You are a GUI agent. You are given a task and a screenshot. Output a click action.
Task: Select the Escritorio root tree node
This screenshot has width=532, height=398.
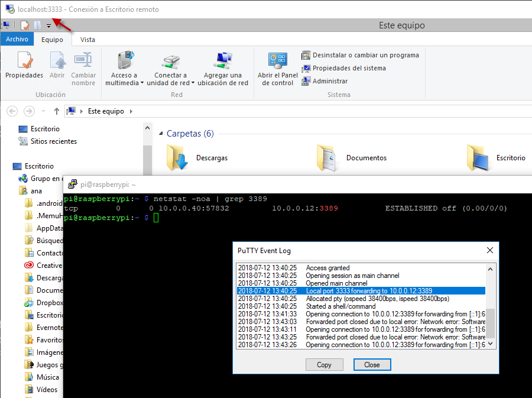[x=33, y=166]
